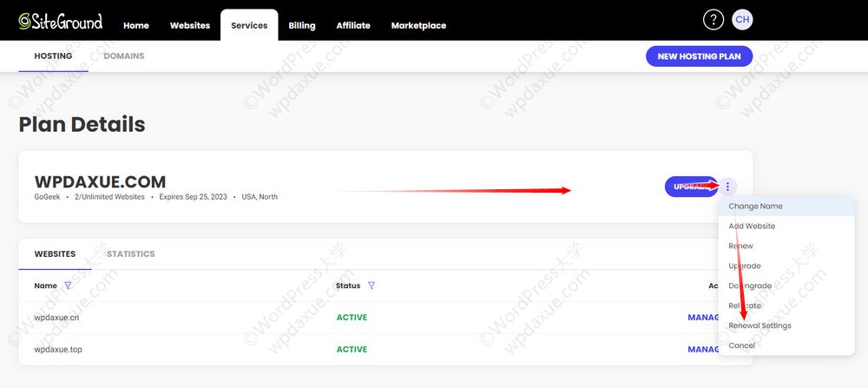The image size is (868, 388).
Task: Switch to the HOSTING sub-tab
Action: [53, 56]
